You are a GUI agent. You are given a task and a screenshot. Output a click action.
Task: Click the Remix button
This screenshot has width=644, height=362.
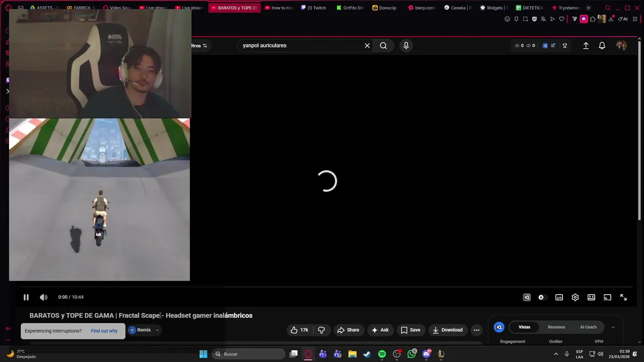(140, 330)
